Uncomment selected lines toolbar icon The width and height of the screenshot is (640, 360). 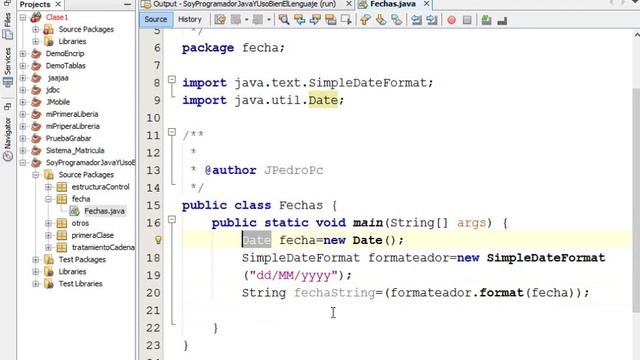click(502, 20)
